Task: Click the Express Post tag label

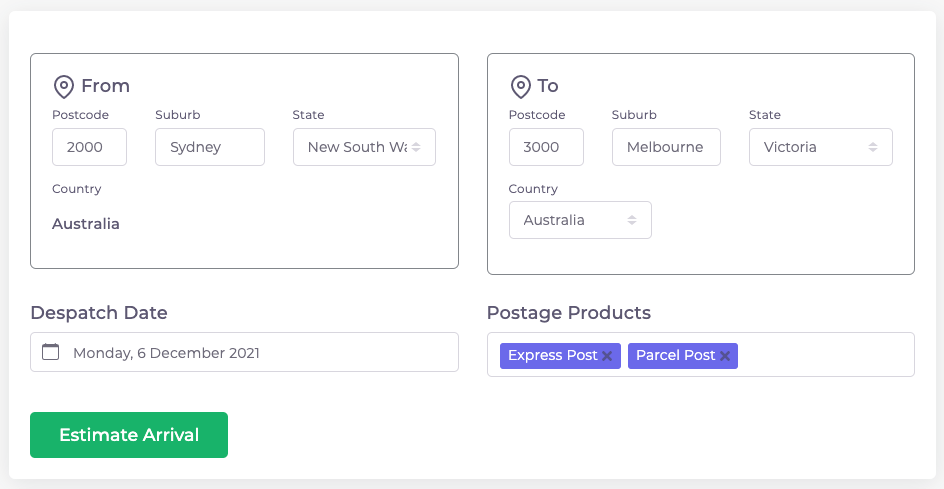Action: [x=553, y=355]
